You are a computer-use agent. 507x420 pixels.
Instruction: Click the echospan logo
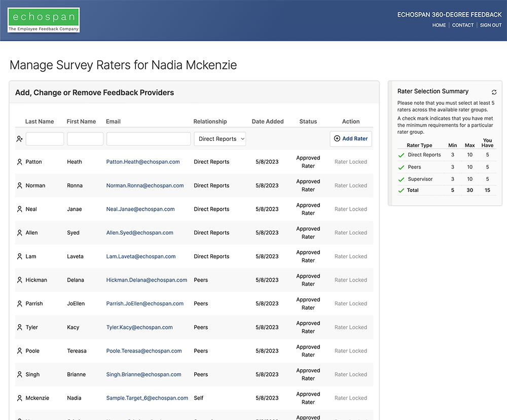pyautogui.click(x=44, y=20)
